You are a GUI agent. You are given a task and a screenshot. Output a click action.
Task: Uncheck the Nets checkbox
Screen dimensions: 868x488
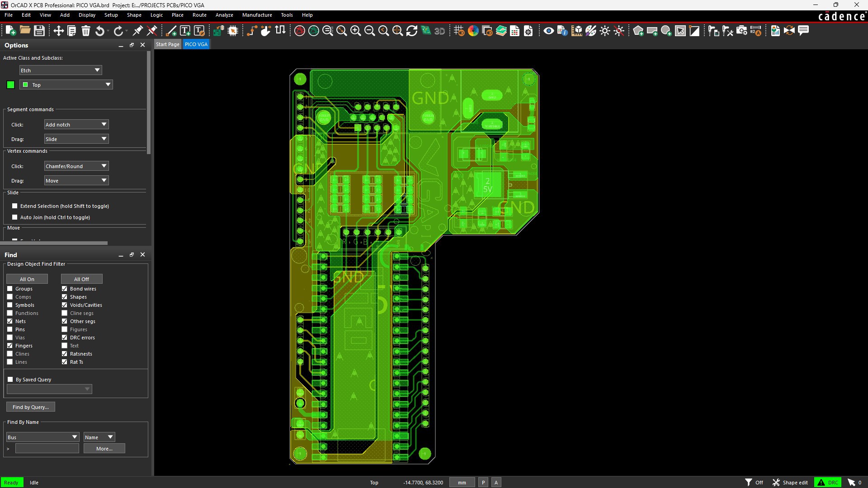10,321
